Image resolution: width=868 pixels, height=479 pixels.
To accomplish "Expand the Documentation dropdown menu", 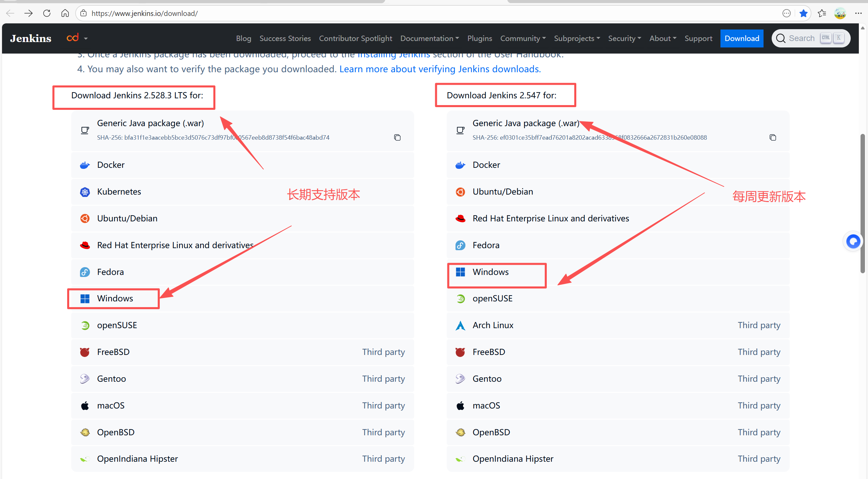I will [x=429, y=38].
